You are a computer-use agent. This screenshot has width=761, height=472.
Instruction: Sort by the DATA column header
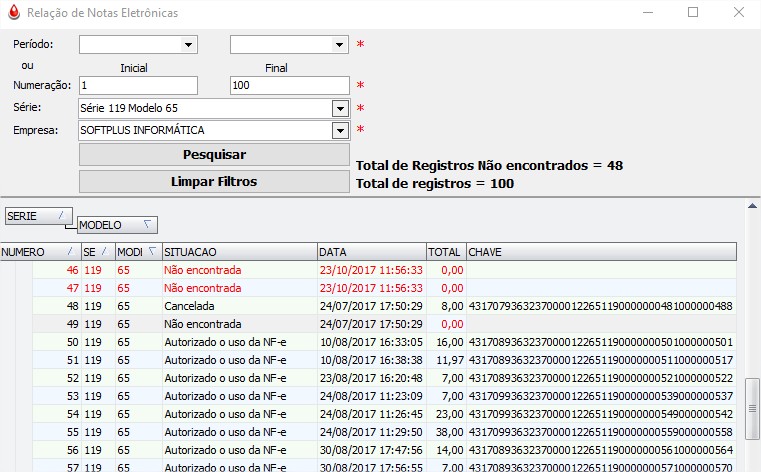372,252
